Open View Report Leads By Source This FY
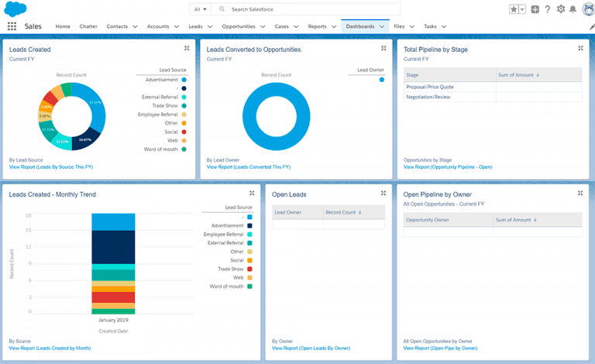This screenshot has height=364, width=595. (x=51, y=167)
